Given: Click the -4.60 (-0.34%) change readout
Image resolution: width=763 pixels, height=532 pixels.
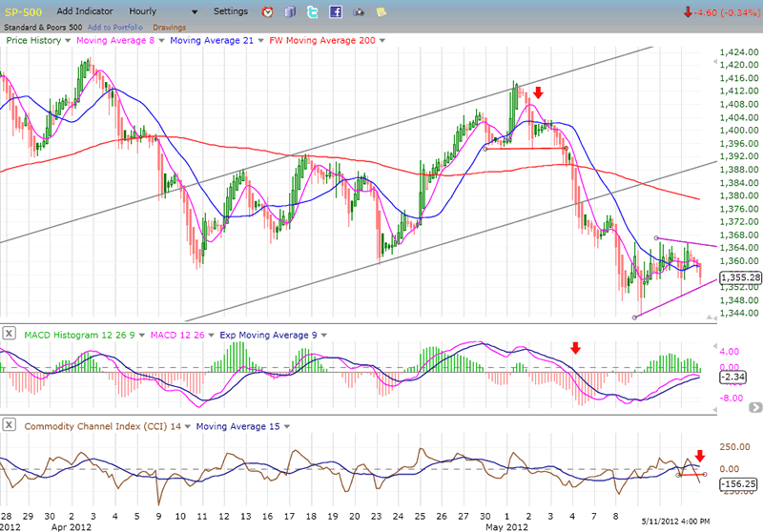Looking at the screenshot, I should pyautogui.click(x=722, y=12).
